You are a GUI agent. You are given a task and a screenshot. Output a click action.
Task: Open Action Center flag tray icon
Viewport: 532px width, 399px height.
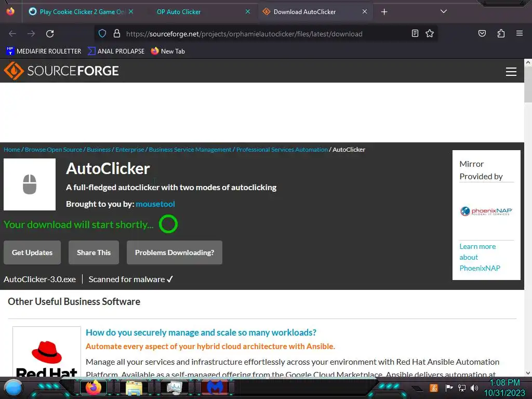coord(449,388)
